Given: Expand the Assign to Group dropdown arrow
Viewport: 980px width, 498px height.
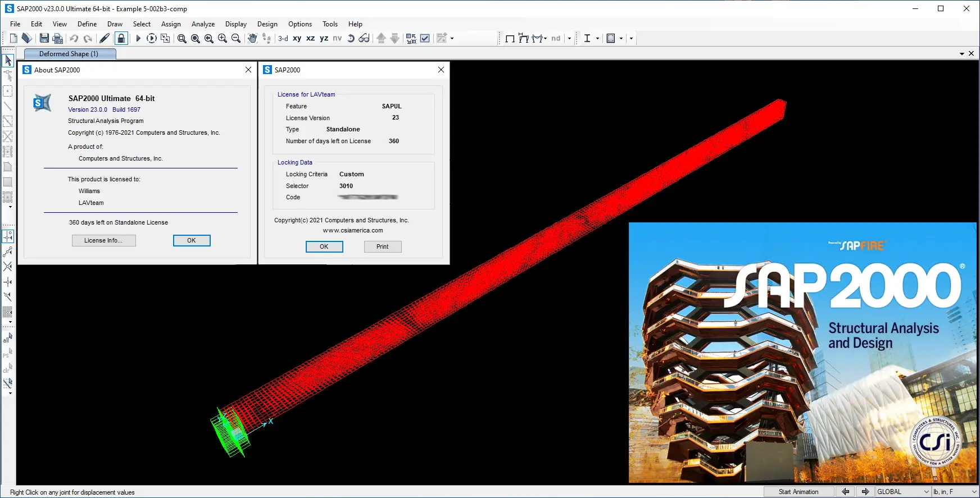Looking at the screenshot, I should 452,39.
